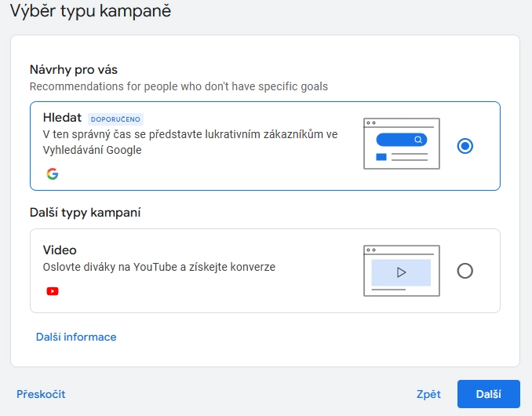
Task: Click the Vyhledávání Google description text
Action: coord(190,142)
